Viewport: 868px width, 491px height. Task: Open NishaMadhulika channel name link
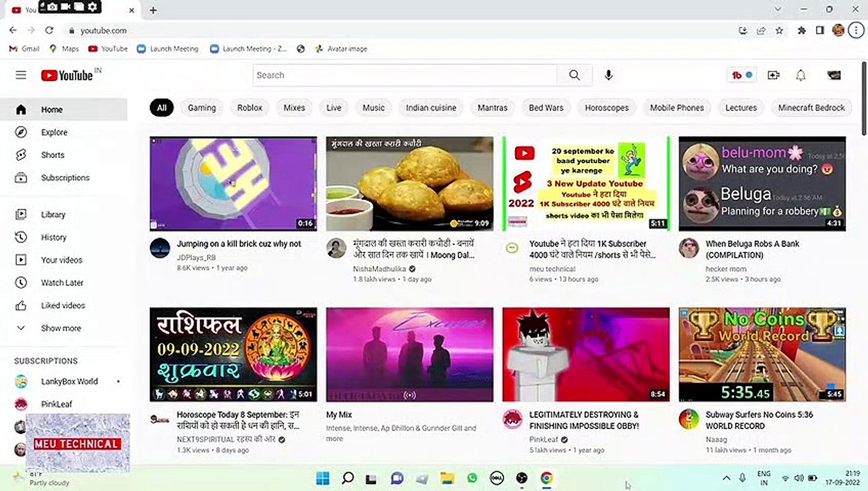click(379, 269)
